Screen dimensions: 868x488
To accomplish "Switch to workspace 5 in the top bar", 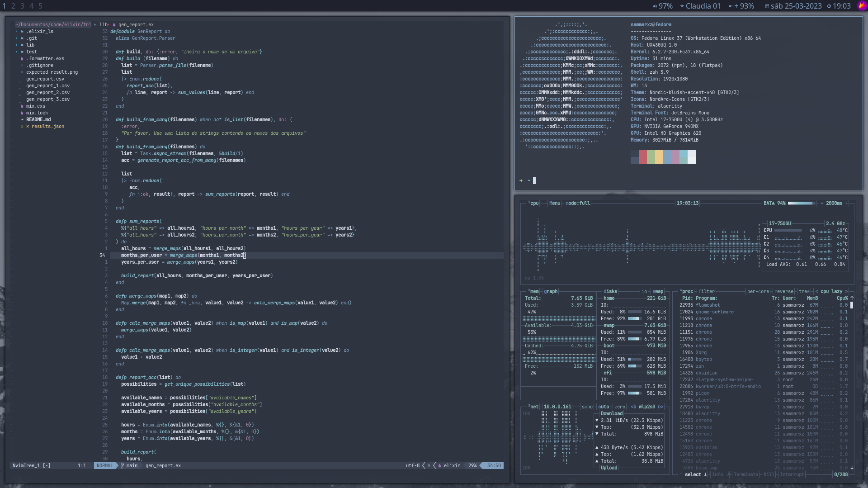I will [x=40, y=6].
